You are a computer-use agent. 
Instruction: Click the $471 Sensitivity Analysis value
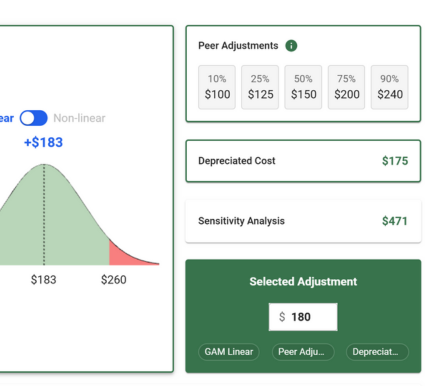(x=395, y=221)
